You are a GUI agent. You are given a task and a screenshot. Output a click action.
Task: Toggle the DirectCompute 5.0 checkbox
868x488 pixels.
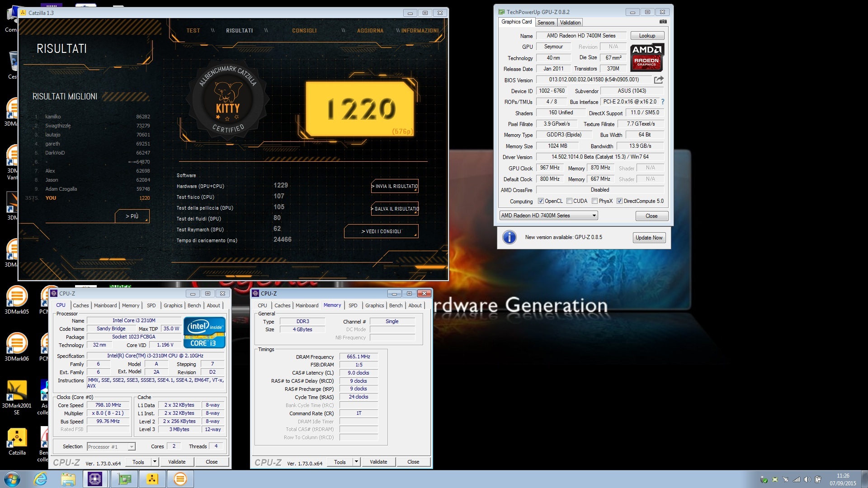pyautogui.click(x=620, y=201)
